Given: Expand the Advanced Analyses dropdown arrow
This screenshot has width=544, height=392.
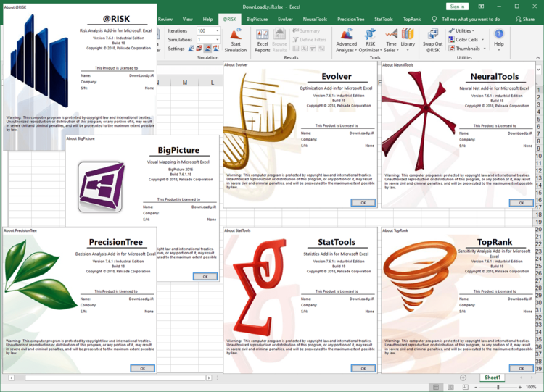Looking at the screenshot, I should (x=355, y=51).
